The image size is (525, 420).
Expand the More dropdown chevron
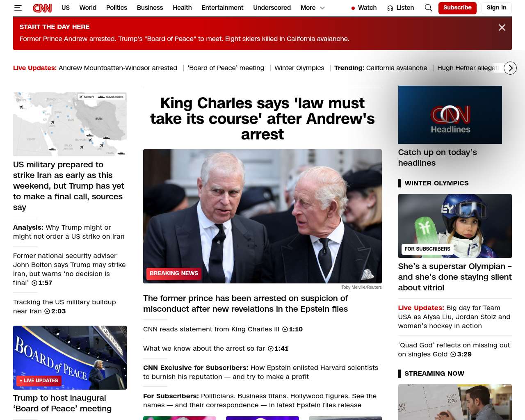(x=322, y=8)
